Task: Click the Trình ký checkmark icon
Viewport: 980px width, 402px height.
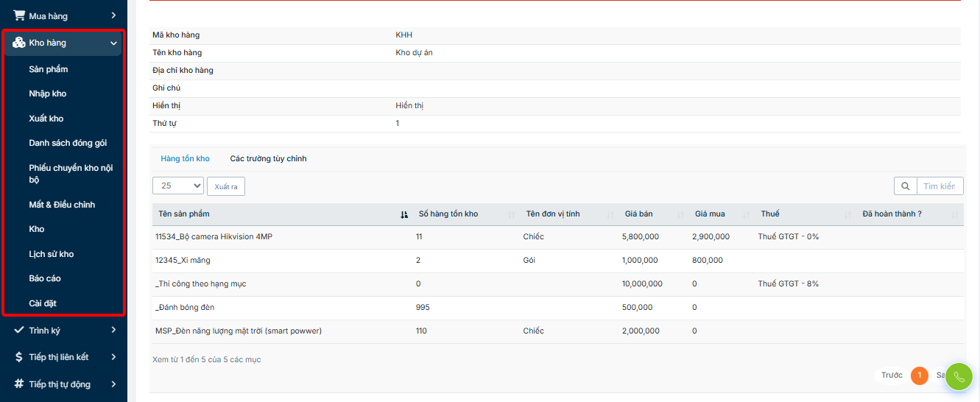Action: pos(19,331)
